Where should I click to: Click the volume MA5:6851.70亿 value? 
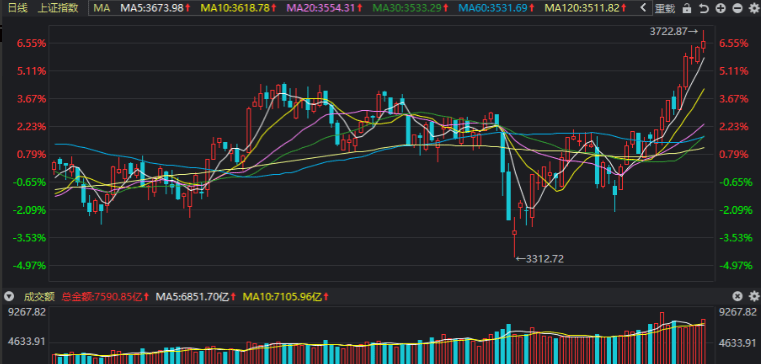tap(192, 296)
